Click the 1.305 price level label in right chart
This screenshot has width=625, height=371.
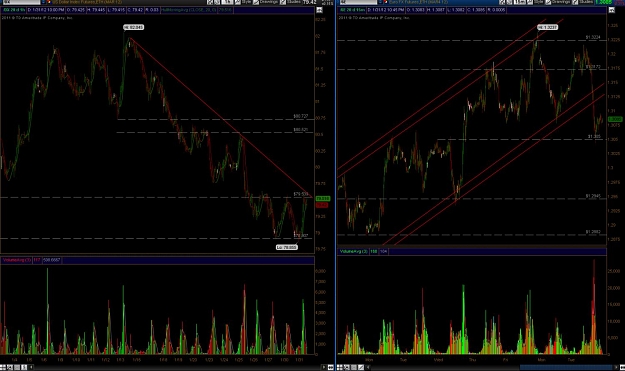[594, 136]
